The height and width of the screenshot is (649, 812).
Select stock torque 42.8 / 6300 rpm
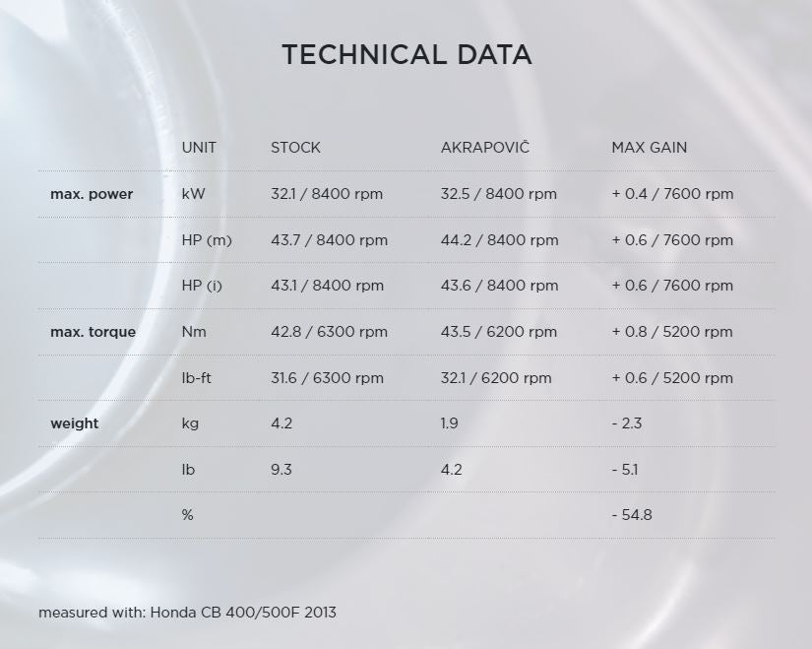327,332
